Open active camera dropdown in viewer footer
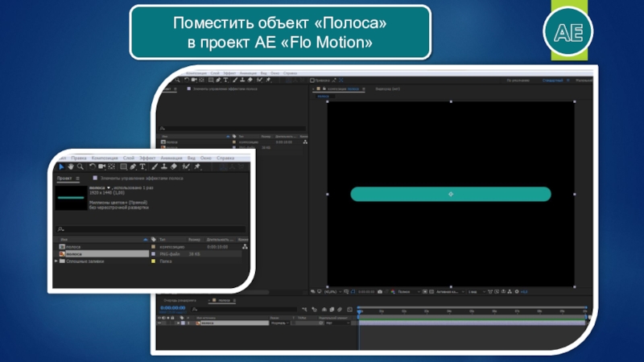 tap(450, 292)
